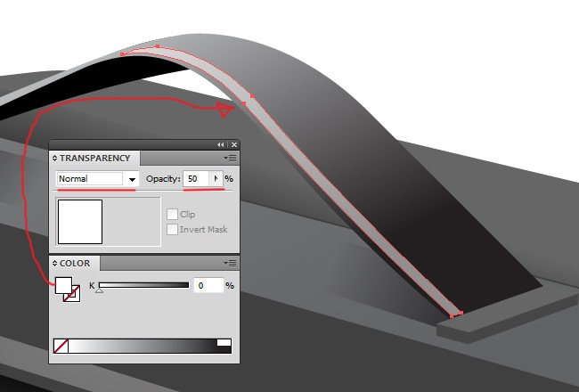Enable the Clip checkbox
Image resolution: width=579 pixels, height=392 pixels.
(172, 215)
